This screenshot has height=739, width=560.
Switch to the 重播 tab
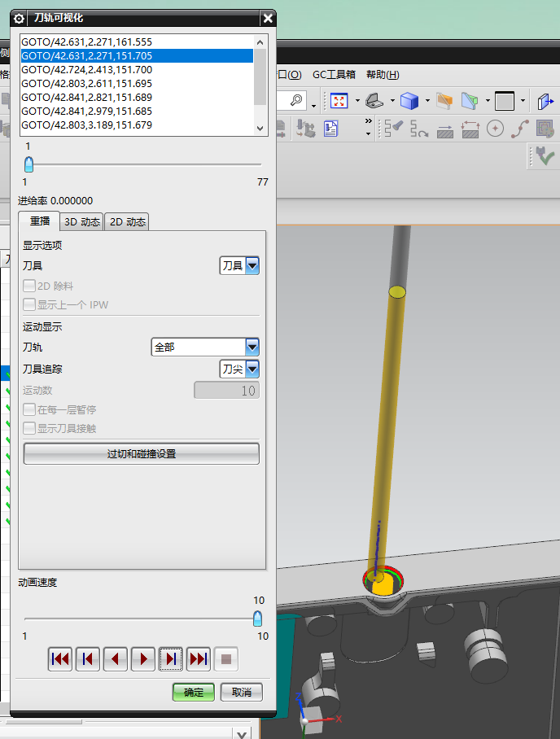click(x=40, y=221)
